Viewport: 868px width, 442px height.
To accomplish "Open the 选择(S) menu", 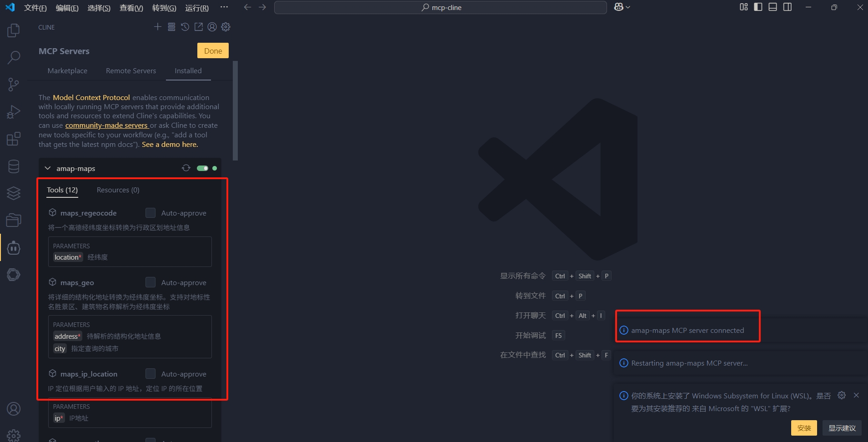I will (99, 8).
